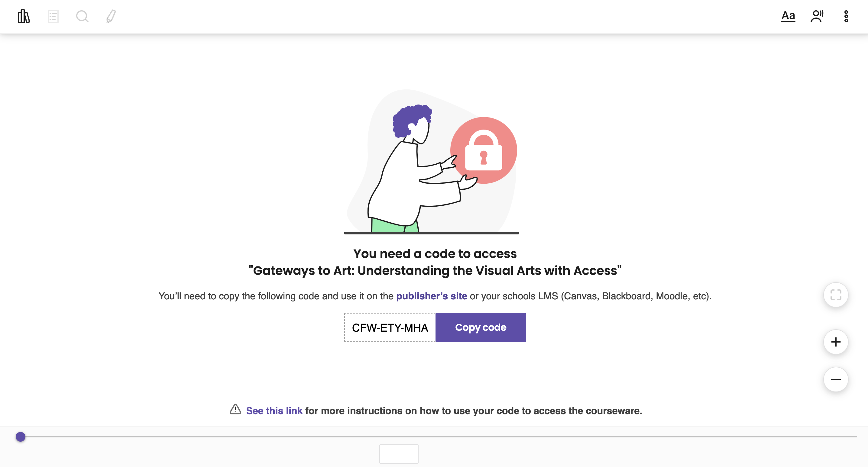868x467 pixels.
Task: Click the Copy code button
Action: (481, 327)
